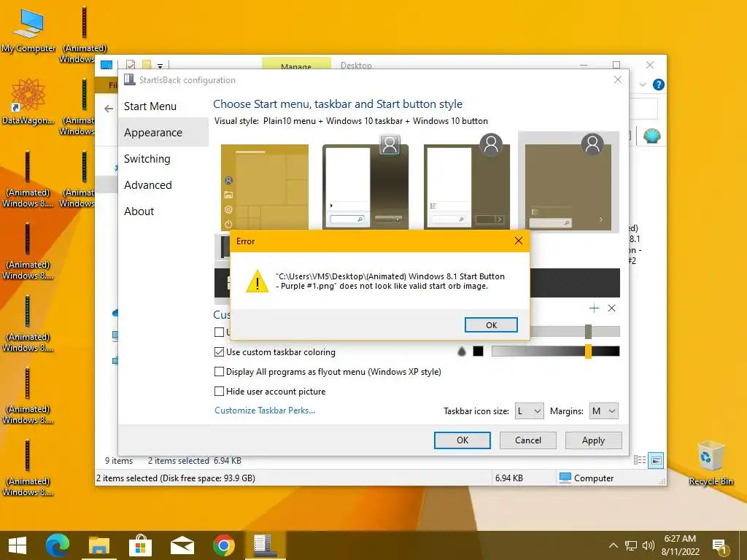
Task: Expand the Margins dropdown
Action: [603, 411]
